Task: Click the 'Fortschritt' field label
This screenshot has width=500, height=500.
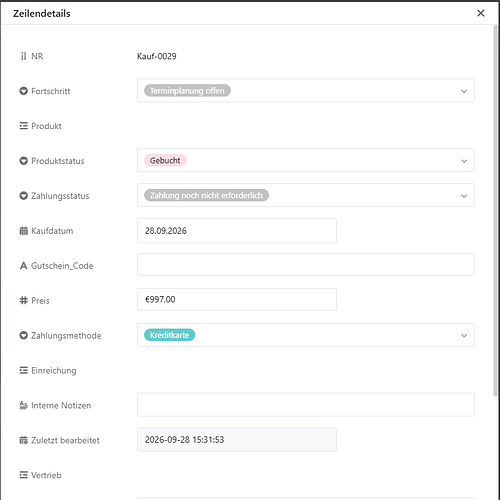Action: pyautogui.click(x=51, y=91)
